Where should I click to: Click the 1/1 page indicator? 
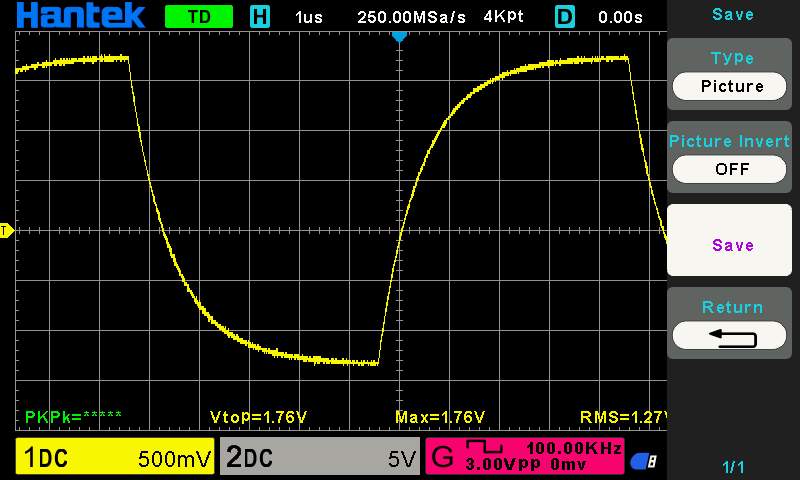tap(733, 467)
